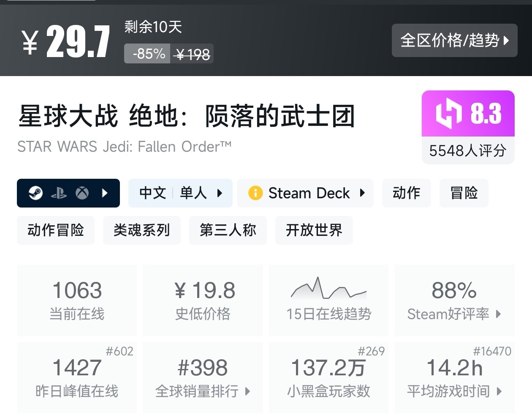Image resolution: width=532 pixels, height=418 pixels.
Task: Click the #602 rank label
Action: pos(119,351)
